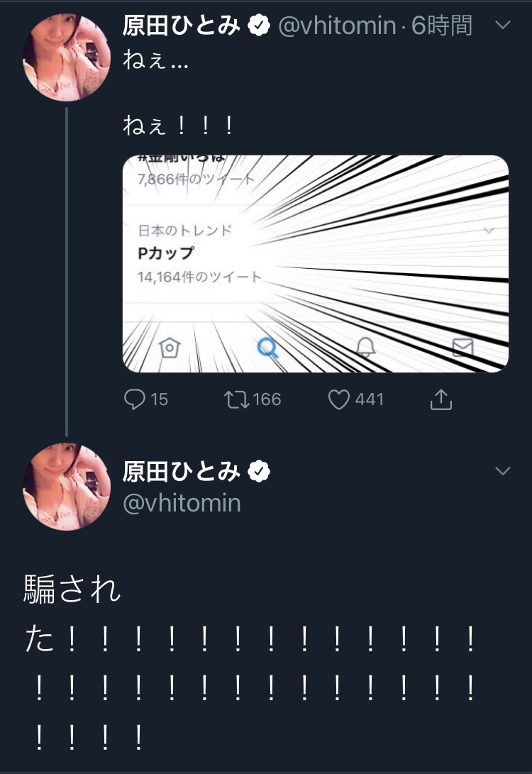Click the lower tweet's profile avatar

tap(67, 487)
